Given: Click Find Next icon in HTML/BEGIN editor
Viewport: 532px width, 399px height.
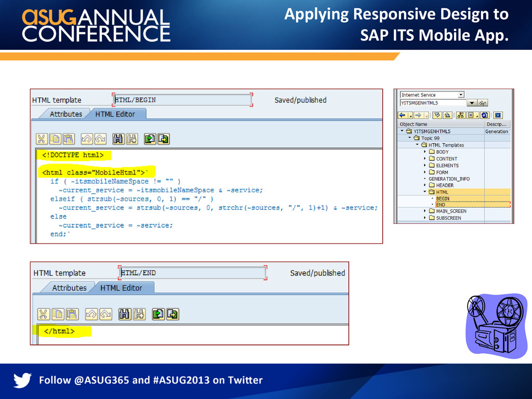Looking at the screenshot, I should coord(131,139).
